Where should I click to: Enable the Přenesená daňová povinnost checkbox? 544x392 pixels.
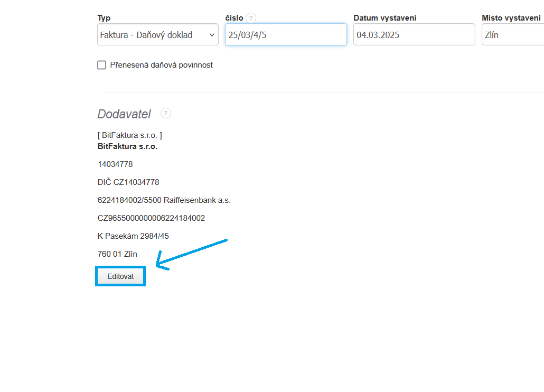[102, 65]
